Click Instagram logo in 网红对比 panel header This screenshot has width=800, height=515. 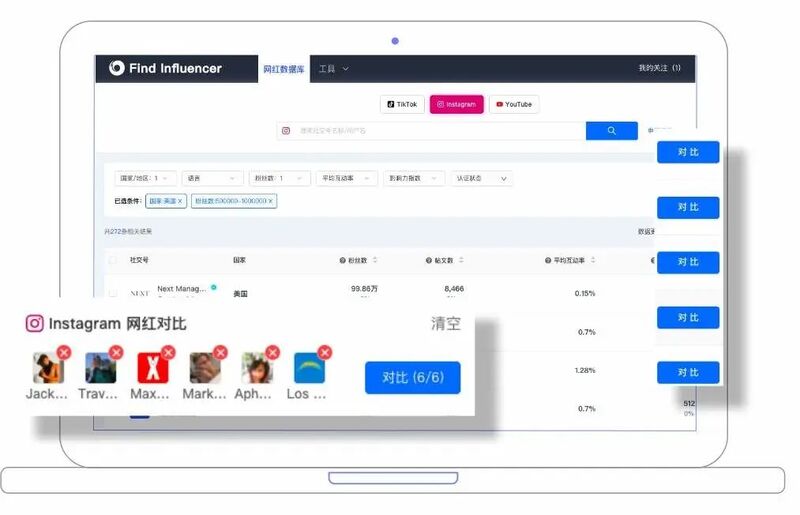[x=35, y=323]
